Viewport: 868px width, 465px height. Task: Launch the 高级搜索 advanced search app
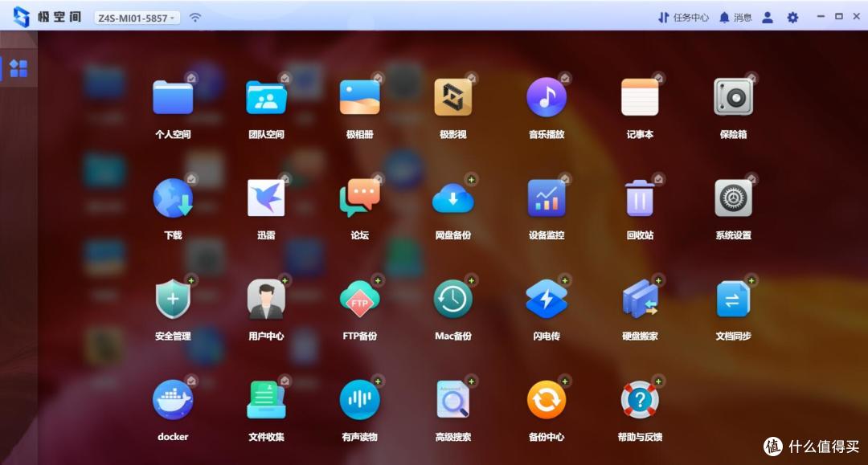pyautogui.click(x=452, y=400)
